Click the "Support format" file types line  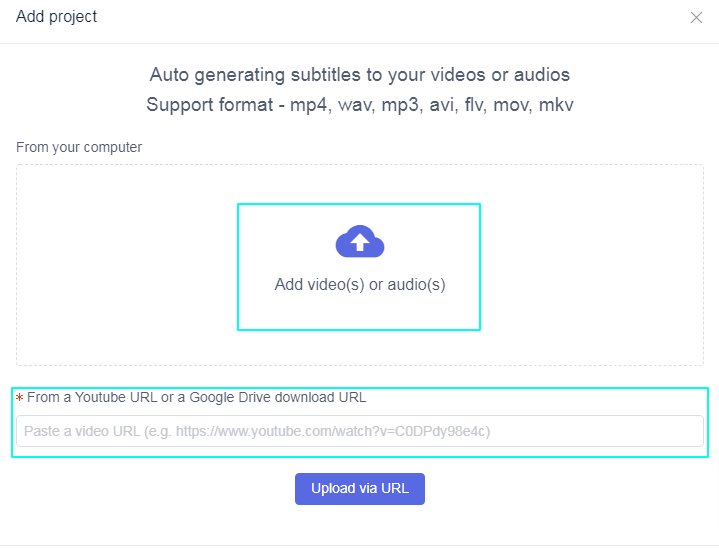pyautogui.click(x=360, y=105)
